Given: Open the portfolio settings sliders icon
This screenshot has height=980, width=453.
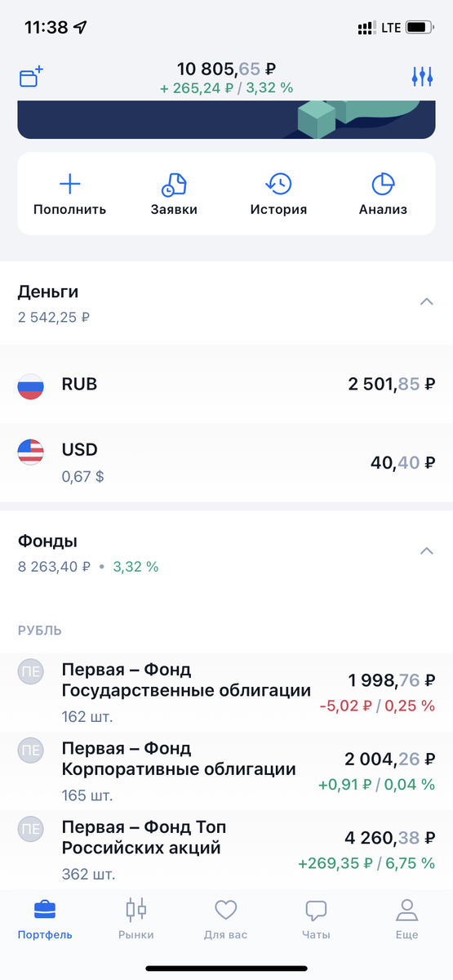Looking at the screenshot, I should click(422, 78).
